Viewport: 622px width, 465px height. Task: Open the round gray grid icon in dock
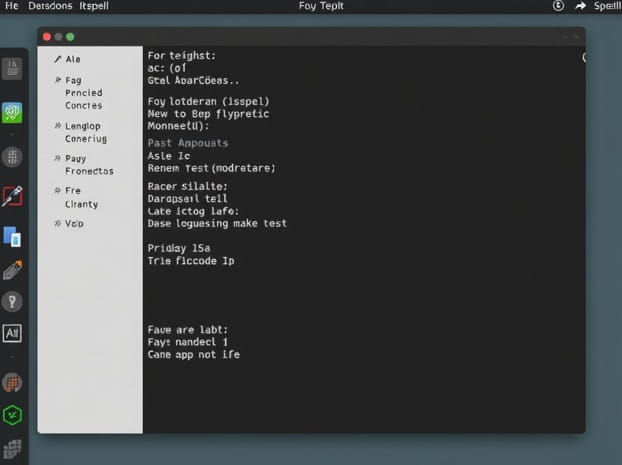[x=12, y=157]
